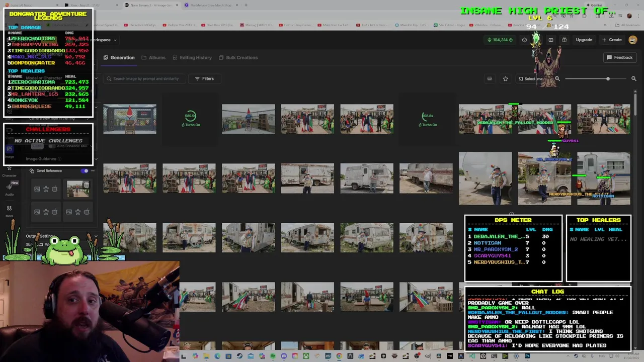Switch to The Menace Crew Merch Shop browser tab
Screen dimensions: 644x362
(211, 5)
